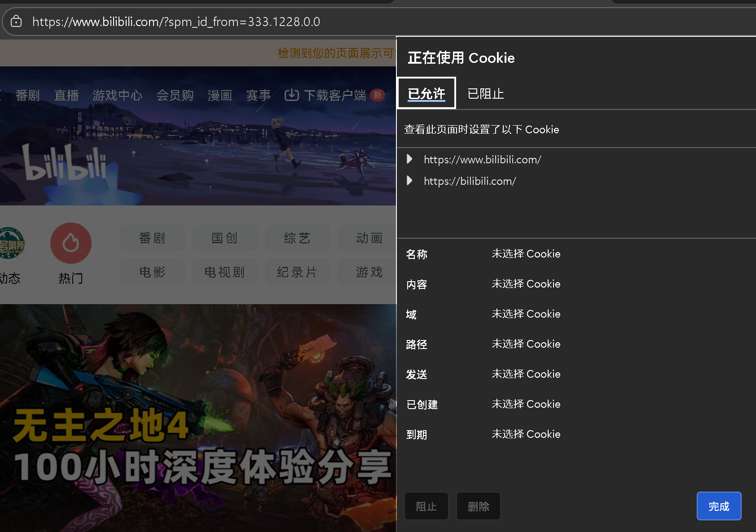Screen dimensions: 756x532
Task: Expand the https://bilibili.com/ cookie tree
Action: coord(409,181)
